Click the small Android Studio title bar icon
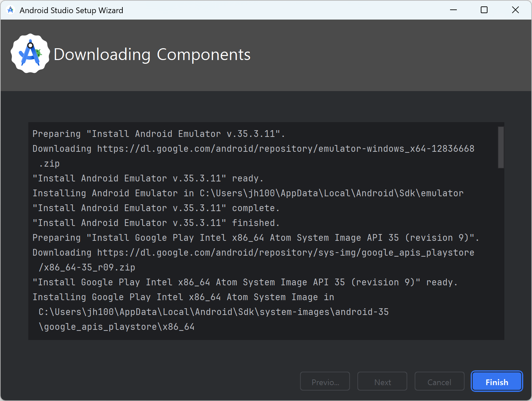Viewport: 532px width, 401px height. click(10, 10)
